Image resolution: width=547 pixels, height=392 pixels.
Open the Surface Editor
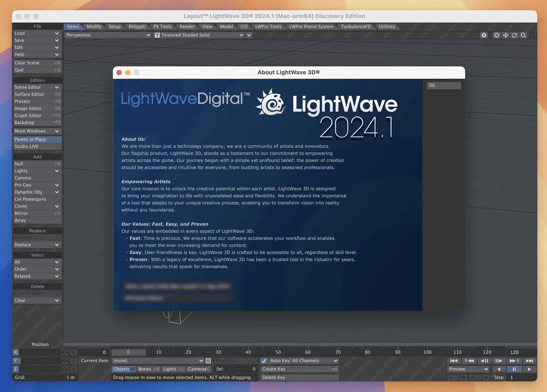coord(37,94)
